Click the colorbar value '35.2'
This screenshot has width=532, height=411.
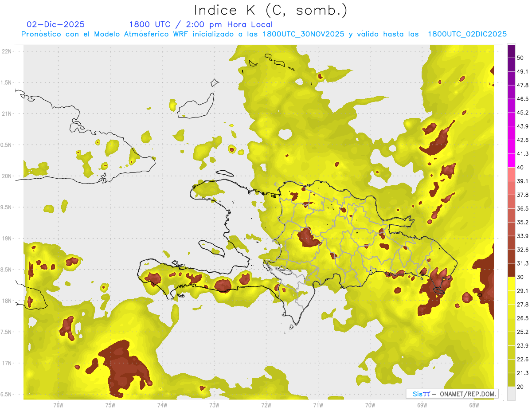point(522,222)
